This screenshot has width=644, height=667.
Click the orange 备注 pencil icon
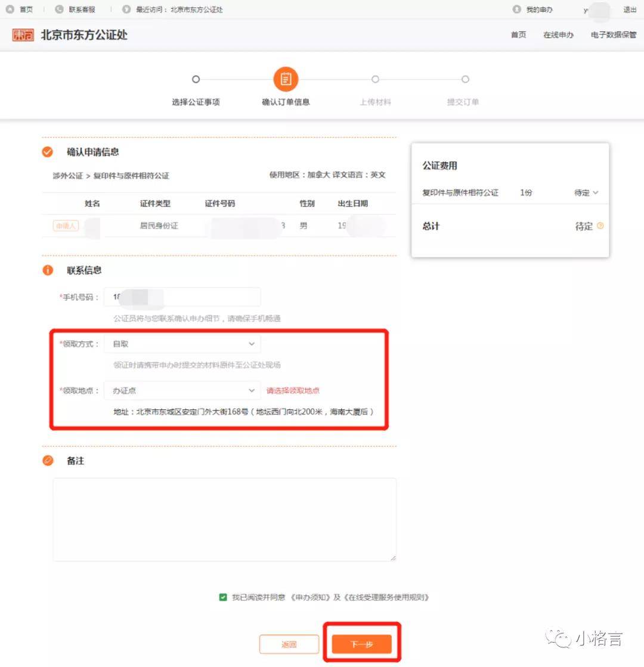tap(48, 461)
